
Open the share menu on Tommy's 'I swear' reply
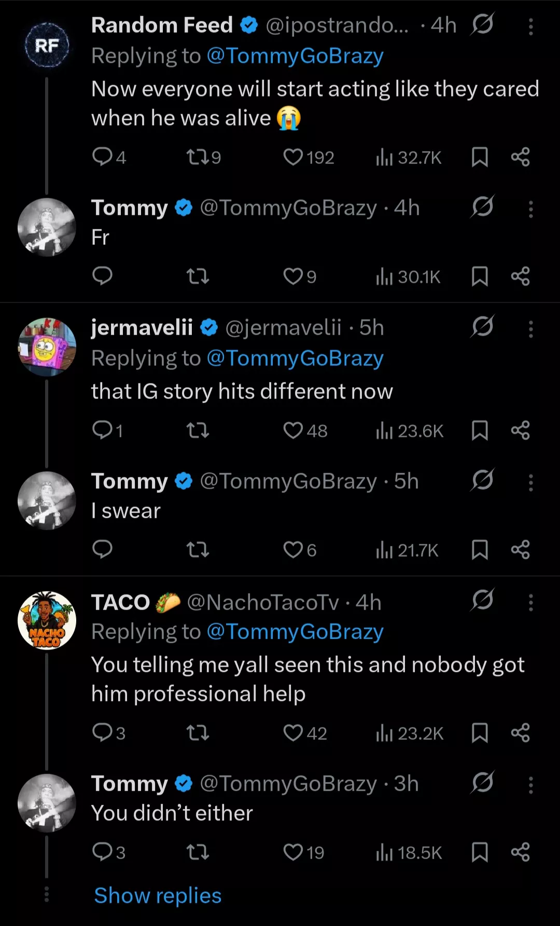point(521,550)
